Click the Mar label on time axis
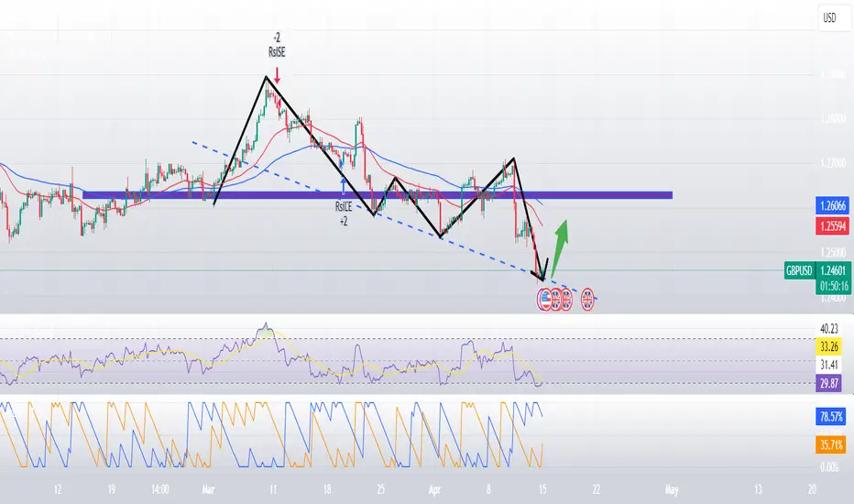 (208, 490)
